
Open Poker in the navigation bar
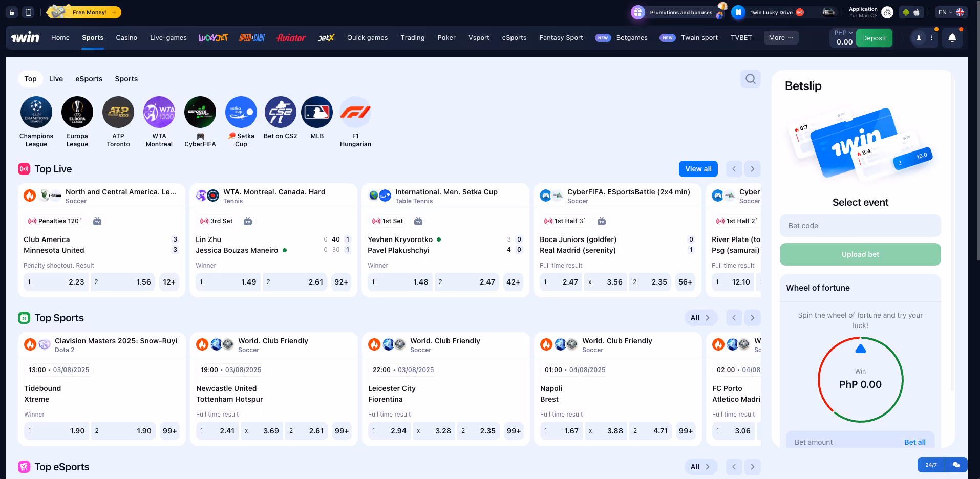pyautogui.click(x=446, y=38)
